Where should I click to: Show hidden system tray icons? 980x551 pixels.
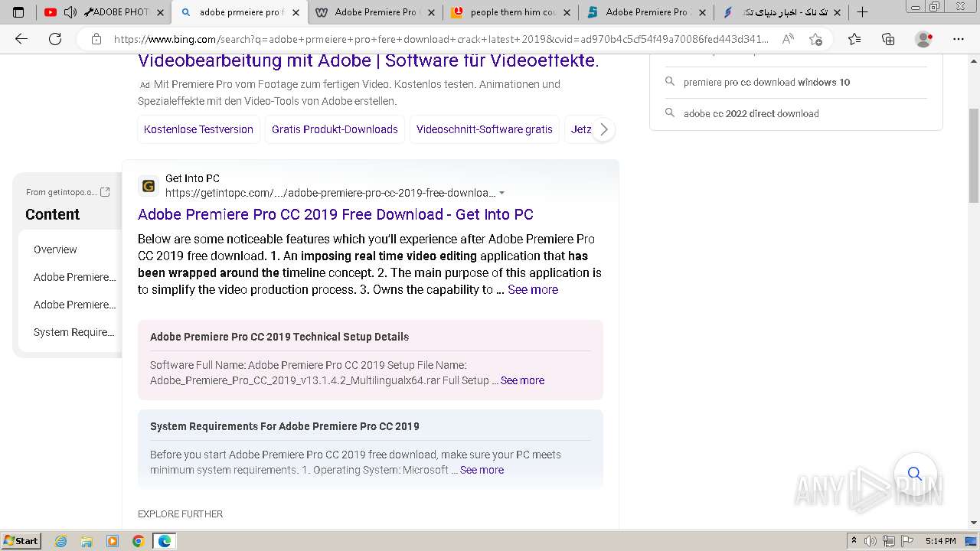(x=854, y=541)
